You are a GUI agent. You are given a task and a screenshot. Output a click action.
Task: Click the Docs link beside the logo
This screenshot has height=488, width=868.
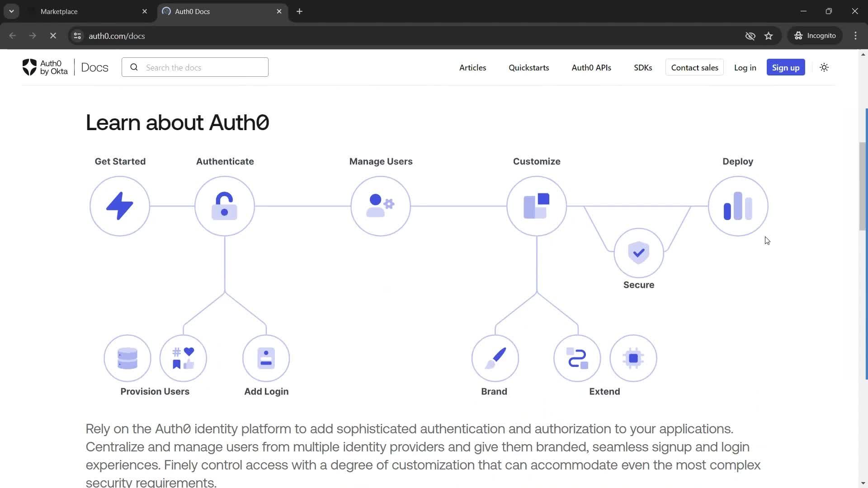(94, 67)
